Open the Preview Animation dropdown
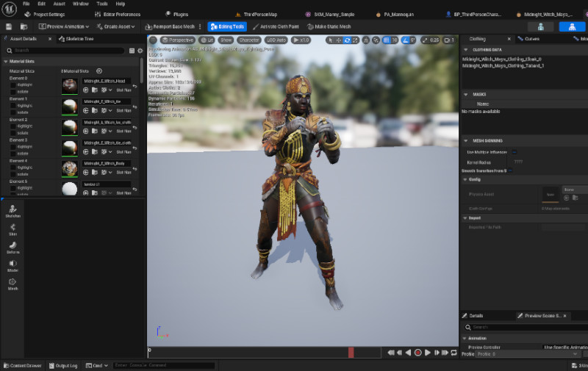This screenshot has height=371, width=588. (64, 26)
